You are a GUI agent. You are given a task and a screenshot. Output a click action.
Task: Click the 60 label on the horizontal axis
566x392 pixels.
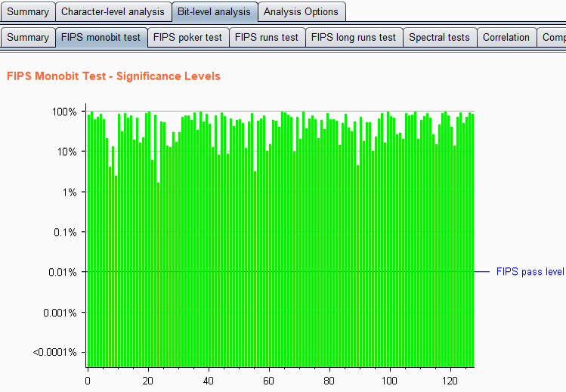click(x=269, y=380)
